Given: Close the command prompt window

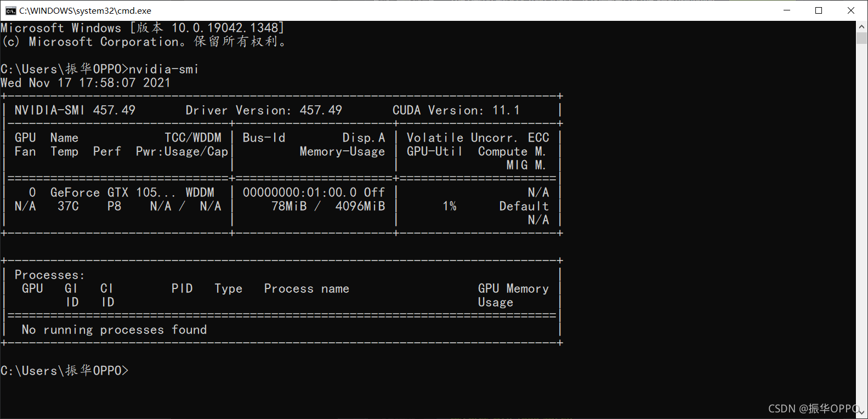Looking at the screenshot, I should point(851,10).
